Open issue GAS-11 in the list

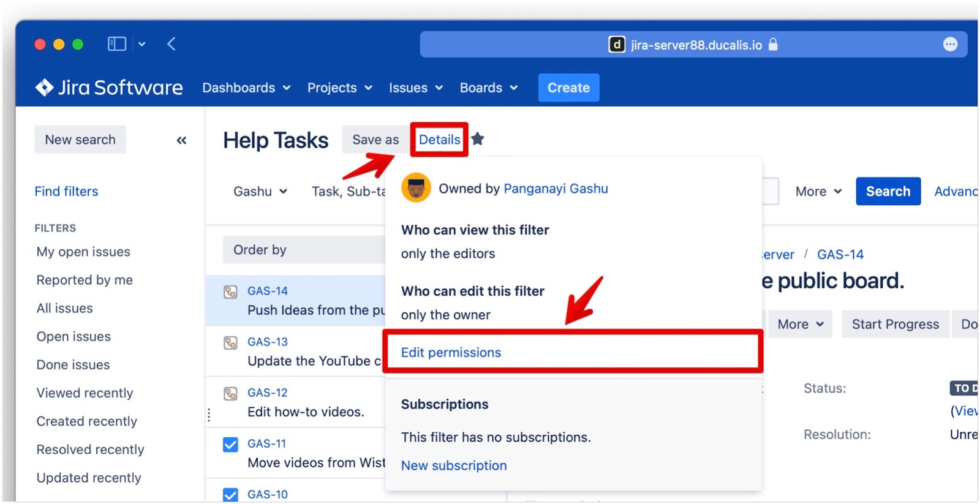click(x=266, y=443)
